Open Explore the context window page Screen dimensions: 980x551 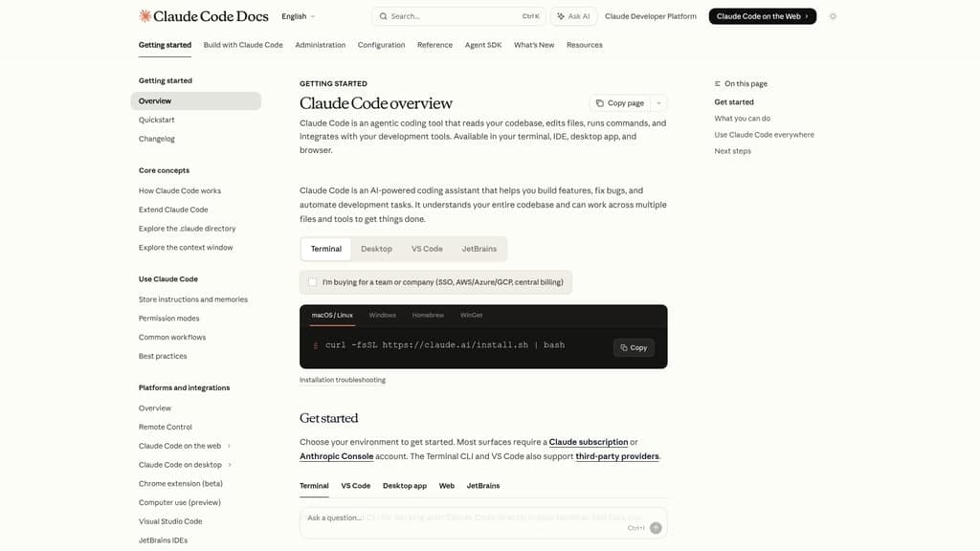[186, 248]
